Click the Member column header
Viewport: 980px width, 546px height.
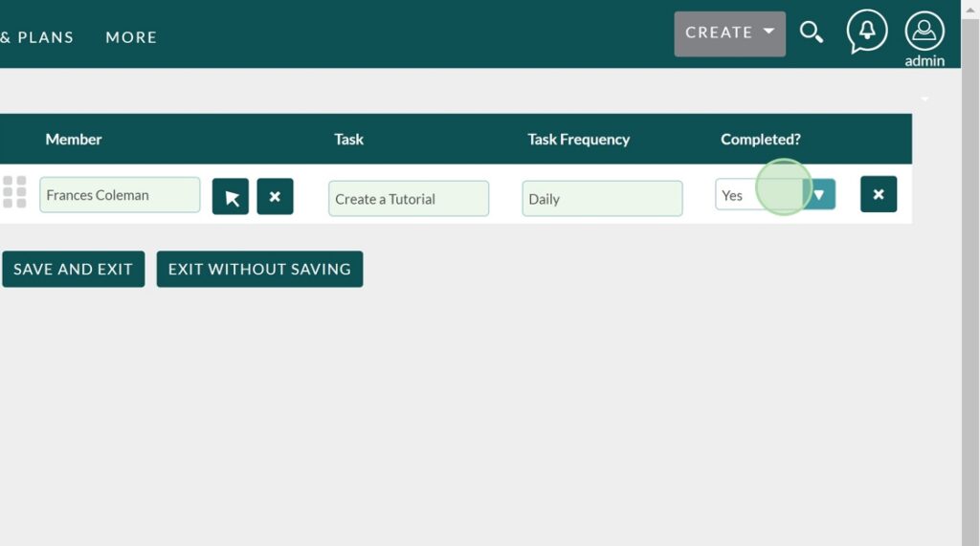tap(74, 140)
